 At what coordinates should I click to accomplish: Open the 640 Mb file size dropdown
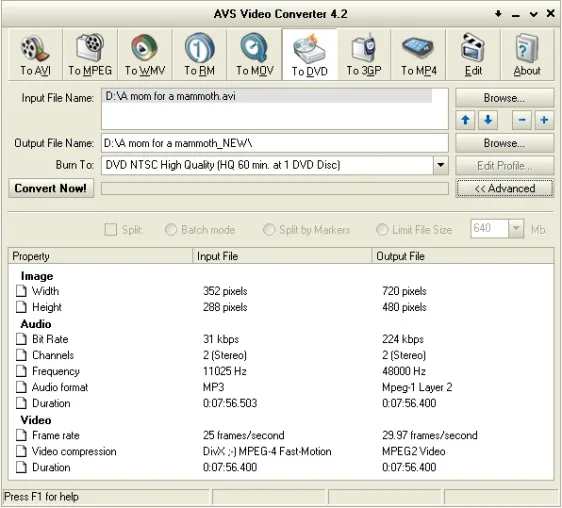click(x=516, y=228)
